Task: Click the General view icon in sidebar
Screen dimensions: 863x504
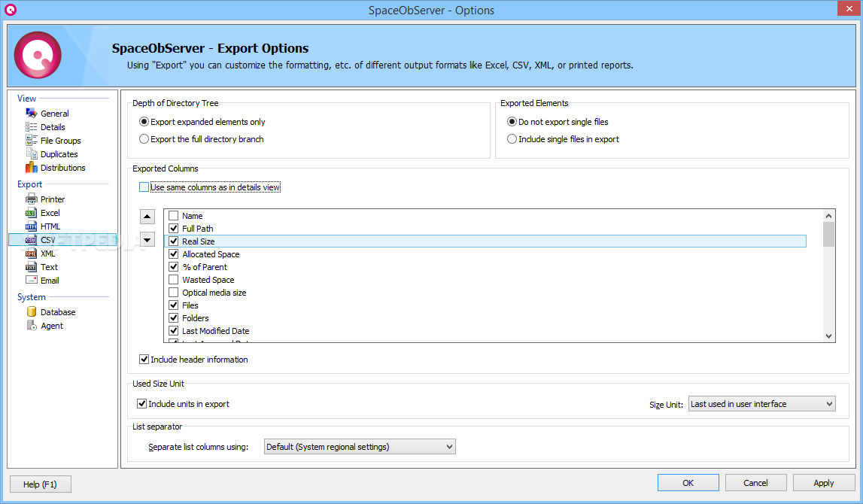Action: click(32, 113)
